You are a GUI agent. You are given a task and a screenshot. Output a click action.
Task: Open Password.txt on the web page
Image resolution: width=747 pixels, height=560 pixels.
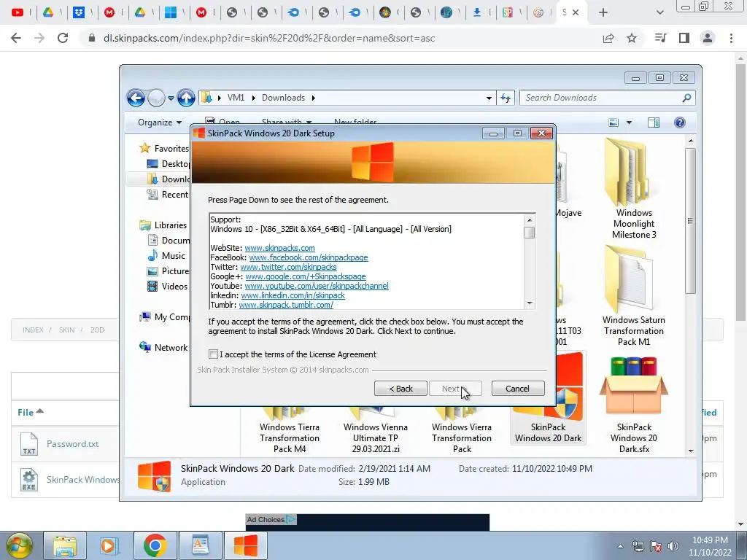click(72, 444)
